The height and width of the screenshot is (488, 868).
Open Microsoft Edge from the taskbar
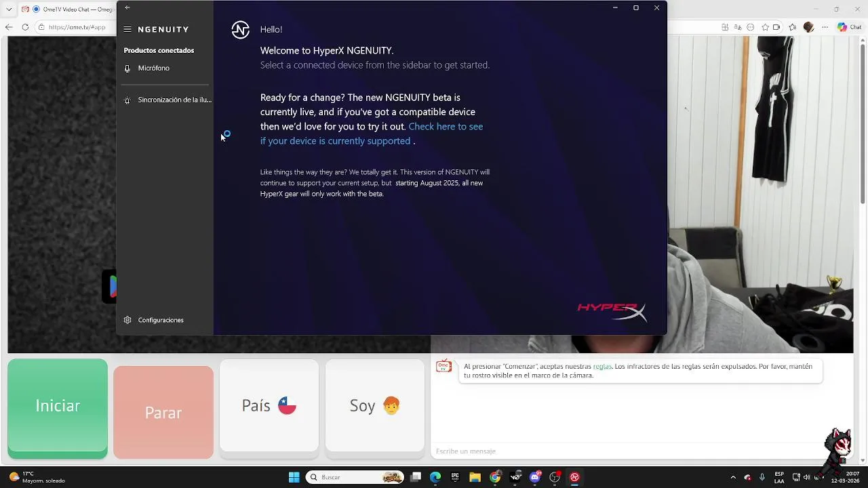click(435, 477)
